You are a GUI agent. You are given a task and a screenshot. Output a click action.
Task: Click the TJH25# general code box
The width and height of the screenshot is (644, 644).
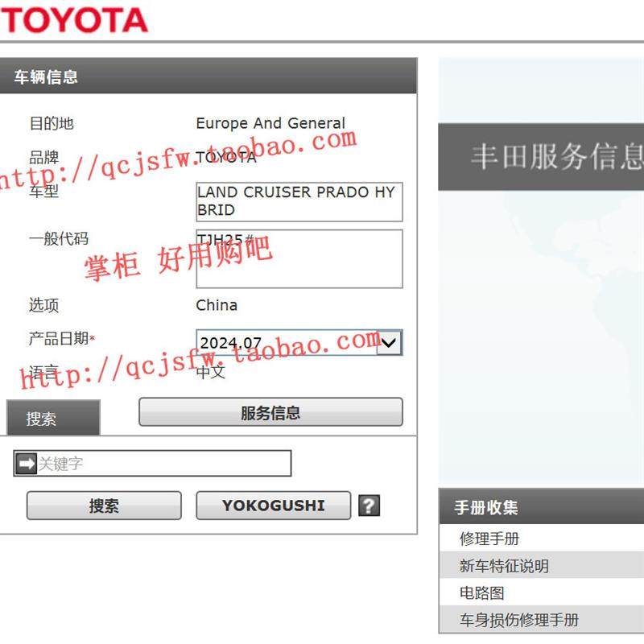[x=299, y=258]
